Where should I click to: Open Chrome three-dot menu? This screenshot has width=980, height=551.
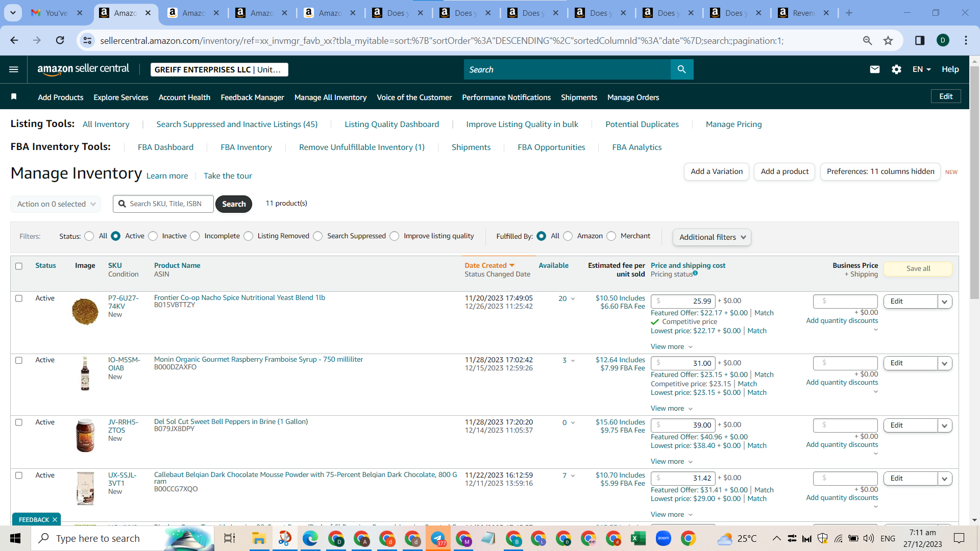coord(966,40)
